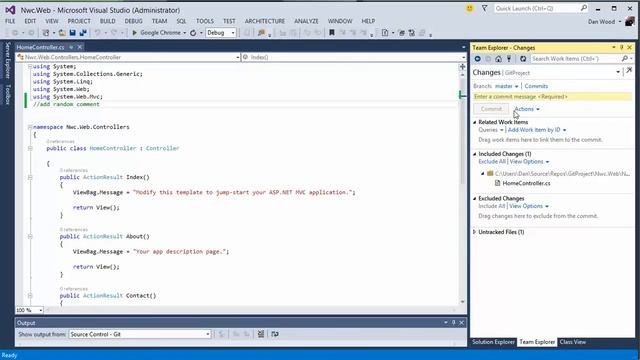Switch to the Class View tab
640x360 pixels.
(573, 342)
